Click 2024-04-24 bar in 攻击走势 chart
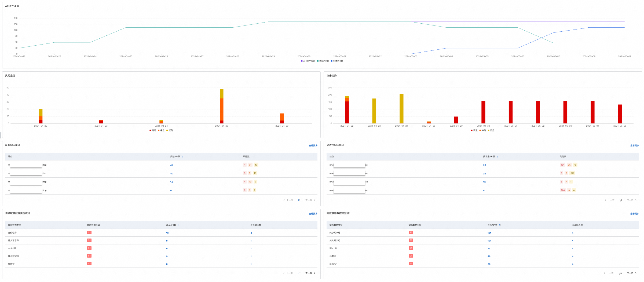Screen dimensions: 644x282 401,109
